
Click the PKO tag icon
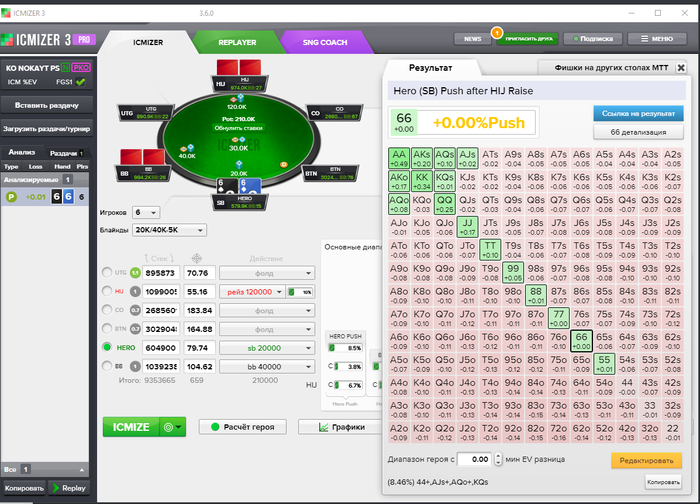click(81, 68)
